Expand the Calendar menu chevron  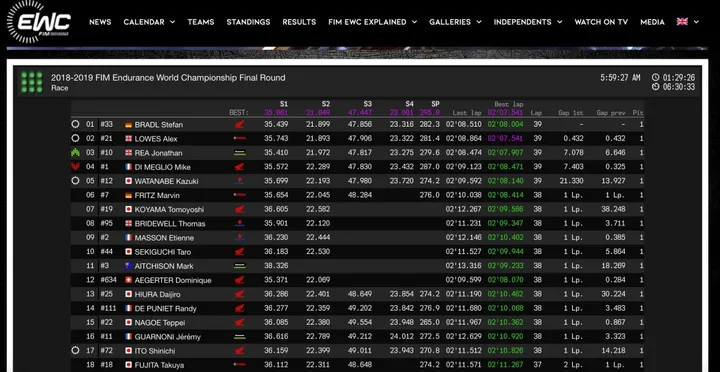172,22
